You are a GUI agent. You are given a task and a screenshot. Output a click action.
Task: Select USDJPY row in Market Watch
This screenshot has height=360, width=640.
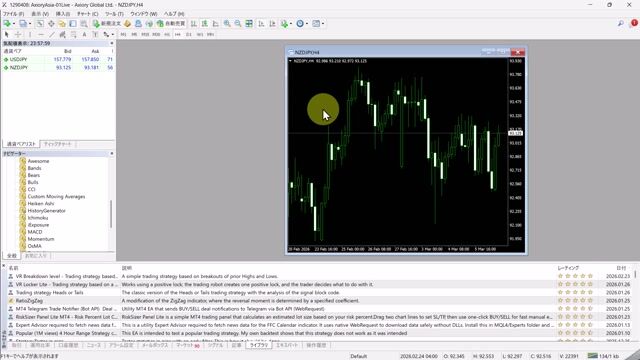(x=58, y=60)
